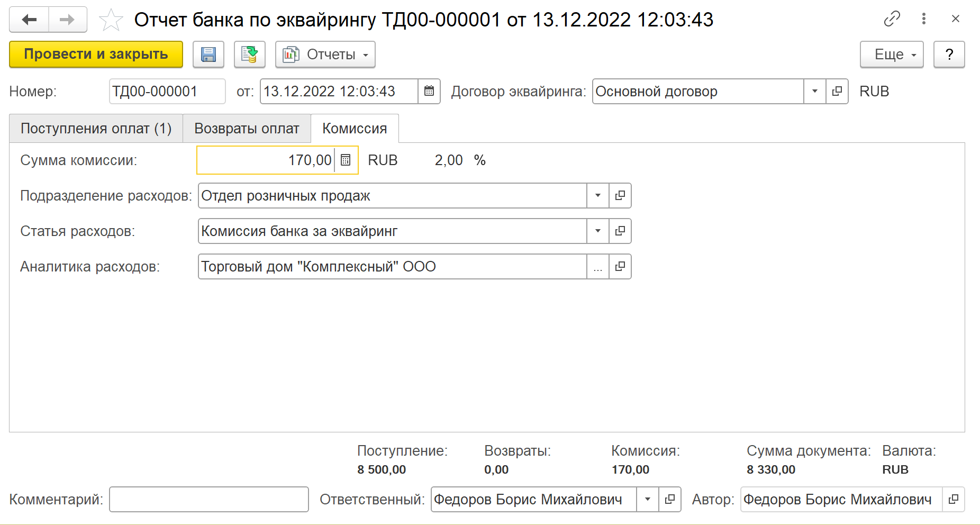
Task: Switch to Поступления оплат tab
Action: point(96,129)
